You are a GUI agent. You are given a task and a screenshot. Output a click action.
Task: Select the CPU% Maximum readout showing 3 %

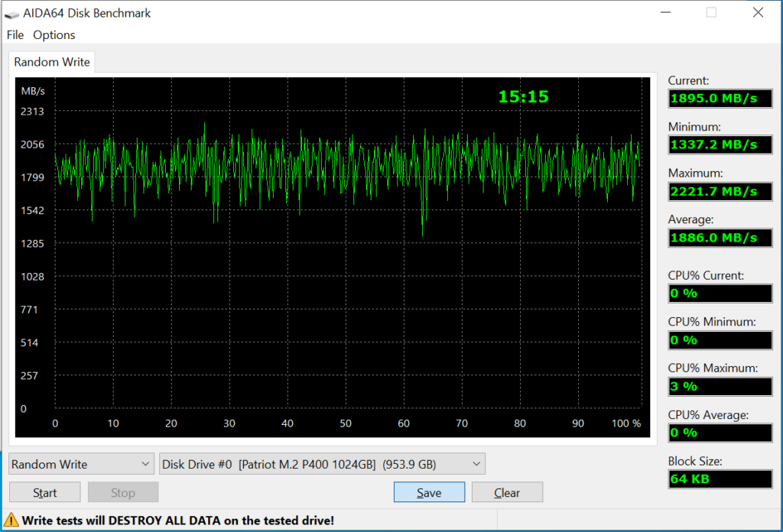[x=720, y=386]
